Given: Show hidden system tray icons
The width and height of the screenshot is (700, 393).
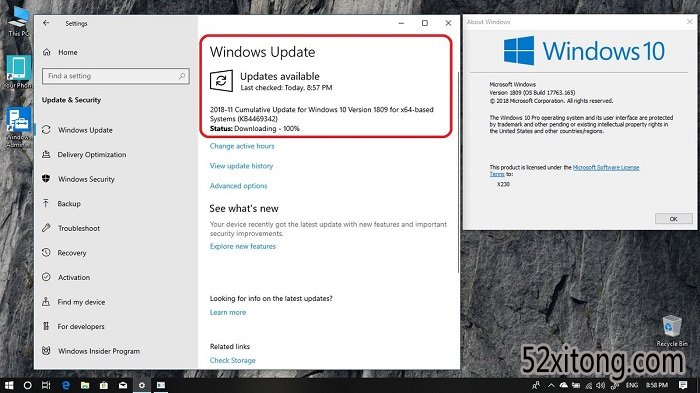Looking at the screenshot, I should tap(551, 385).
